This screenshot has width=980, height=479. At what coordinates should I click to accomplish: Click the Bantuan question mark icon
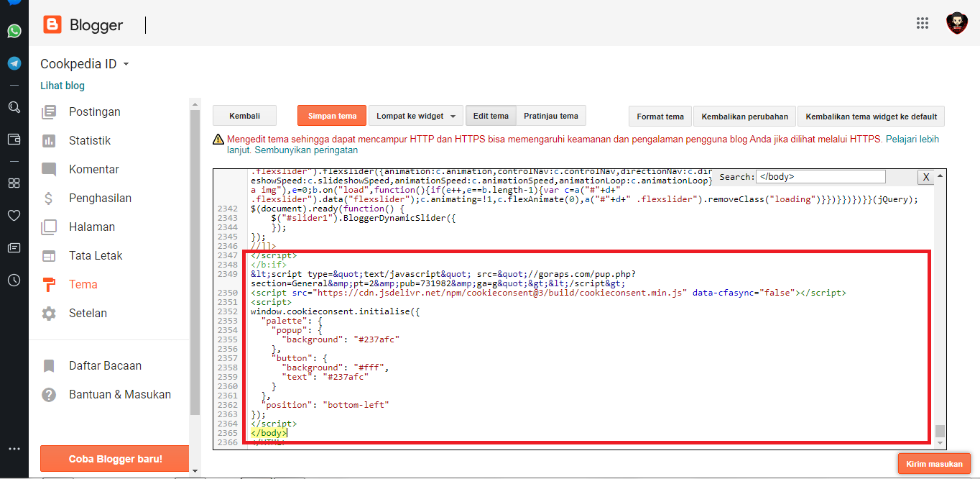click(x=49, y=395)
